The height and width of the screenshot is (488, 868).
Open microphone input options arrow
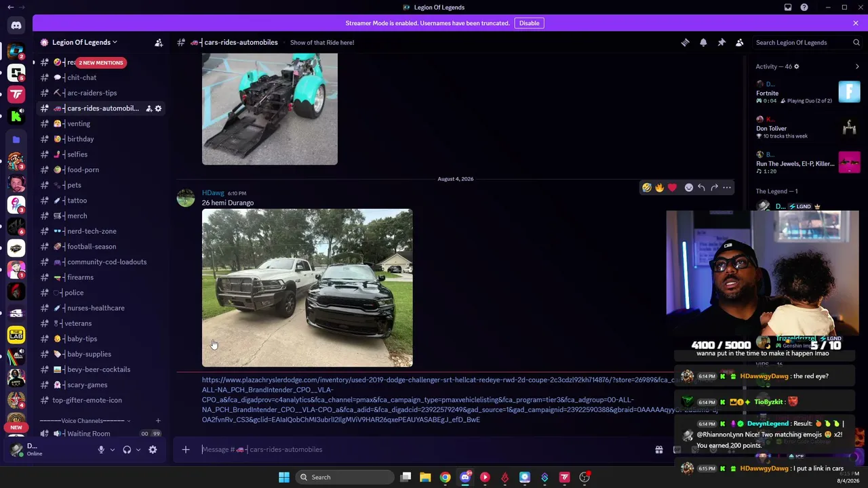pyautogui.click(x=113, y=450)
